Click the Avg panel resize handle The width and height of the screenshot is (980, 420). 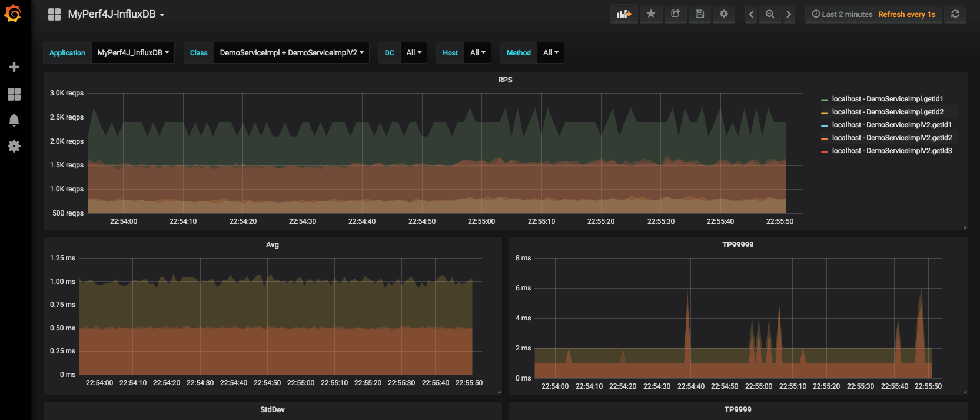coord(499,392)
